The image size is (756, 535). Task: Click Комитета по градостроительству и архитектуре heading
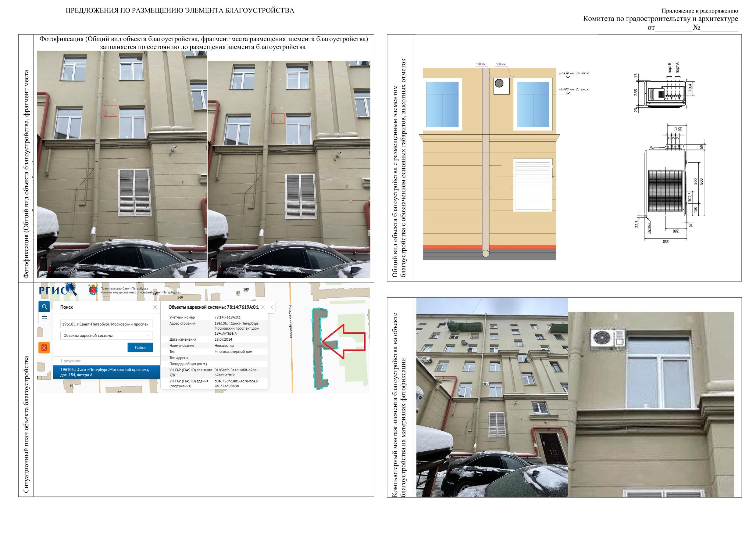pos(661,18)
